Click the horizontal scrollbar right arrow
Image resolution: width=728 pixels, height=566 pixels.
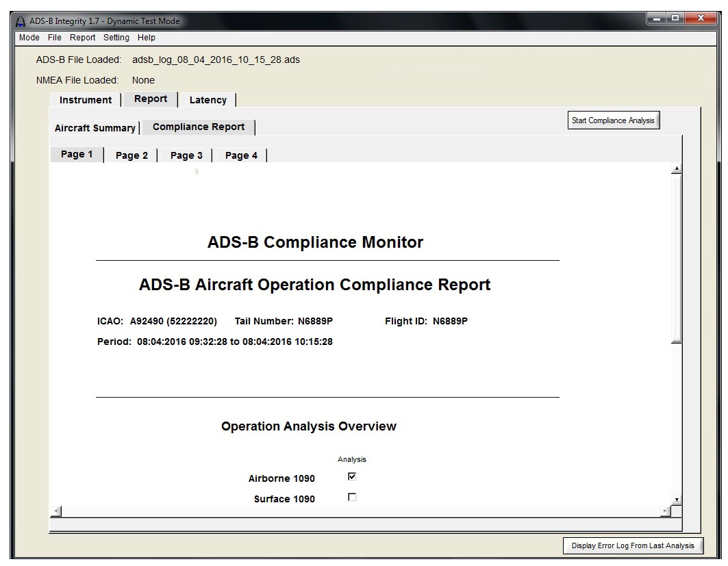(665, 511)
